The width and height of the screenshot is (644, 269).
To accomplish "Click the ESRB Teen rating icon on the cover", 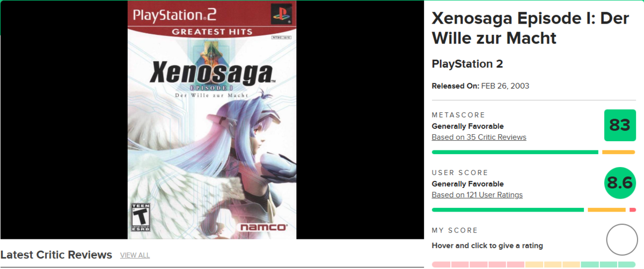I will [x=141, y=217].
